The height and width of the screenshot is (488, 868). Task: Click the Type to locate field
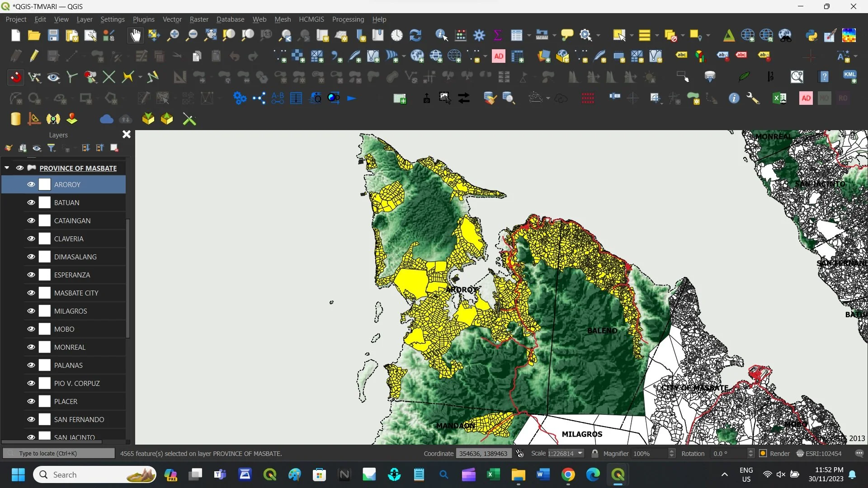point(59,453)
